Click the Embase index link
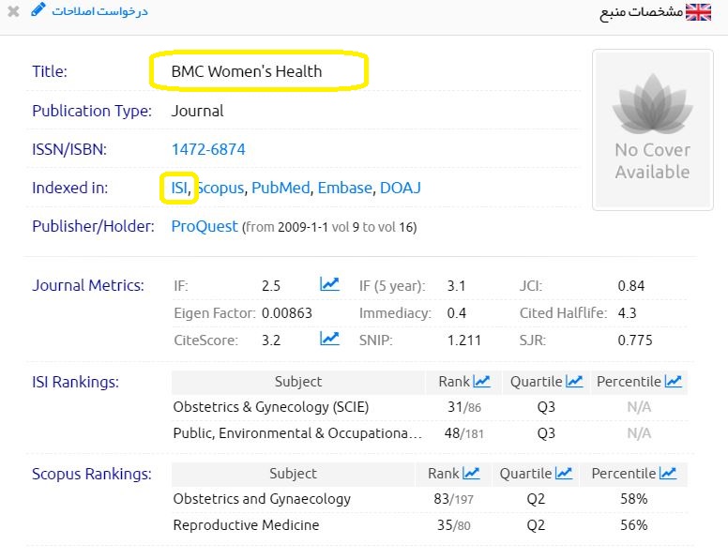The height and width of the screenshot is (560, 728). (x=344, y=188)
